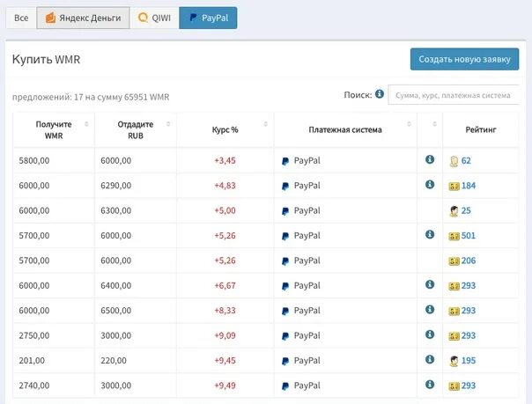
Task: Focus the Поиск search input field
Action: tap(453, 95)
